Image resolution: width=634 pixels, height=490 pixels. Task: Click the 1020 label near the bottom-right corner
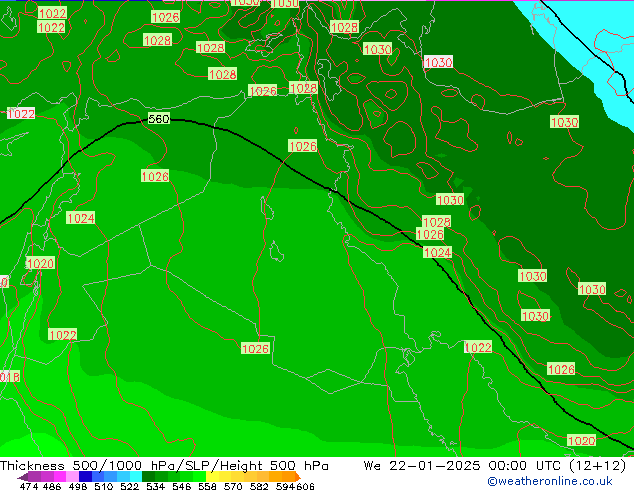coord(581,441)
